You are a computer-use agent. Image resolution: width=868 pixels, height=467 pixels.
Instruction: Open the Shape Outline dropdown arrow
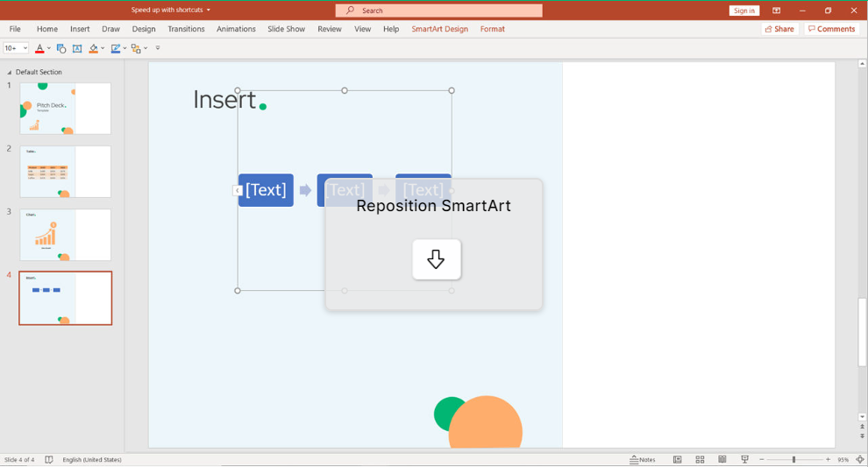125,49
